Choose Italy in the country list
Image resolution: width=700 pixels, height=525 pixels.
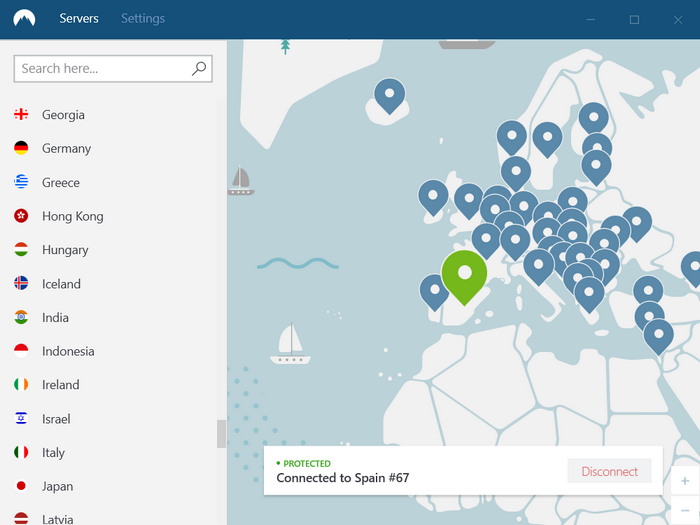coord(53,453)
